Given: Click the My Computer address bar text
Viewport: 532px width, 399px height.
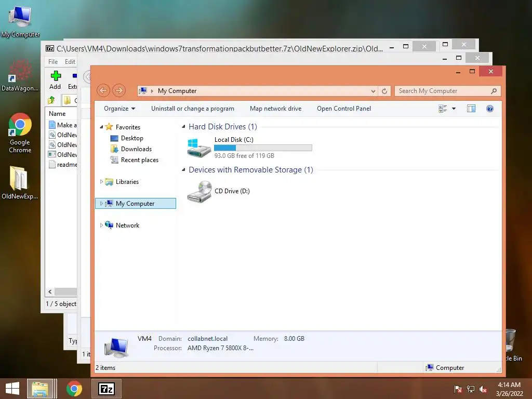Looking at the screenshot, I should (x=177, y=91).
